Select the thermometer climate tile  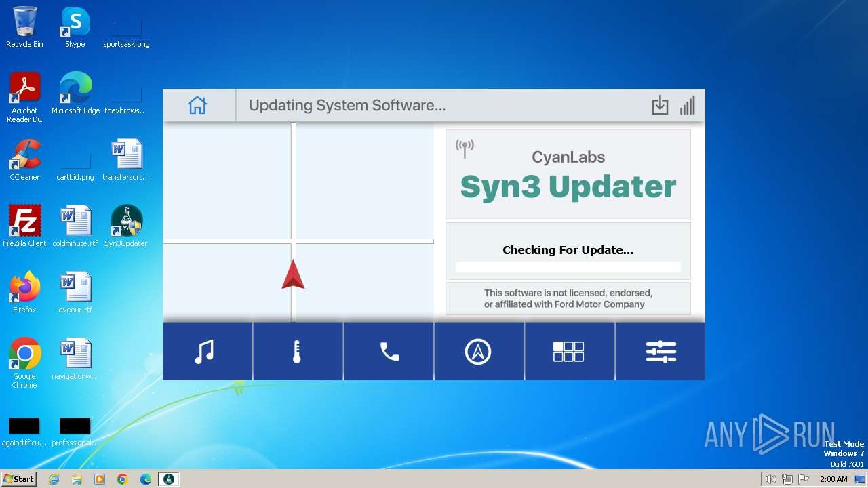(298, 351)
